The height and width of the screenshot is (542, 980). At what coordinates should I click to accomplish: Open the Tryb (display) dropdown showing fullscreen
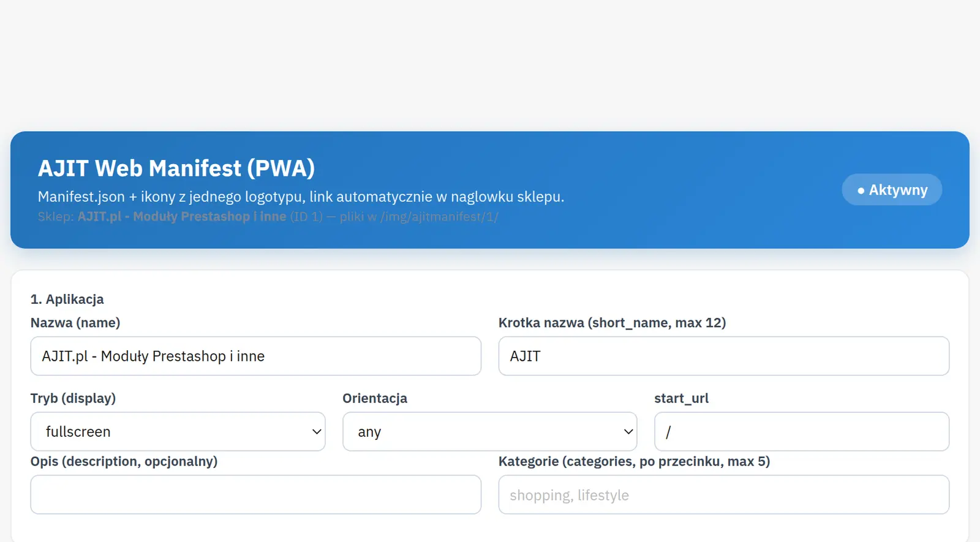[178, 431]
